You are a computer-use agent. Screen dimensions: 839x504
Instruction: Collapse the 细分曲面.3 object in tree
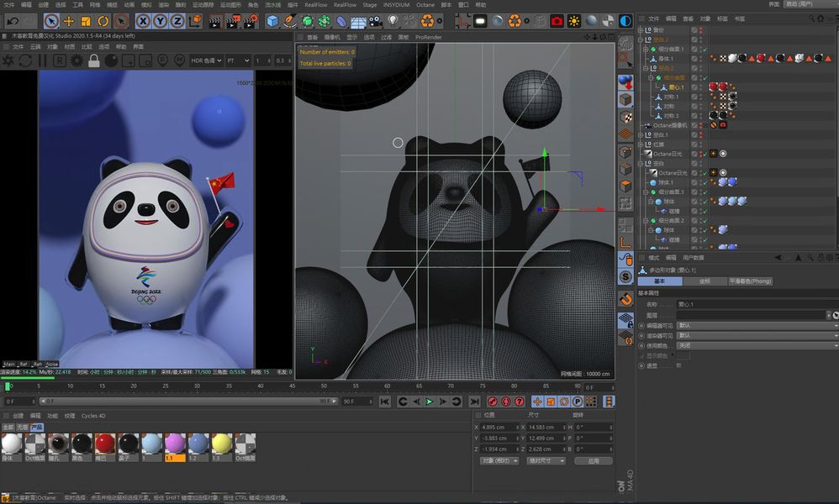[x=646, y=192]
